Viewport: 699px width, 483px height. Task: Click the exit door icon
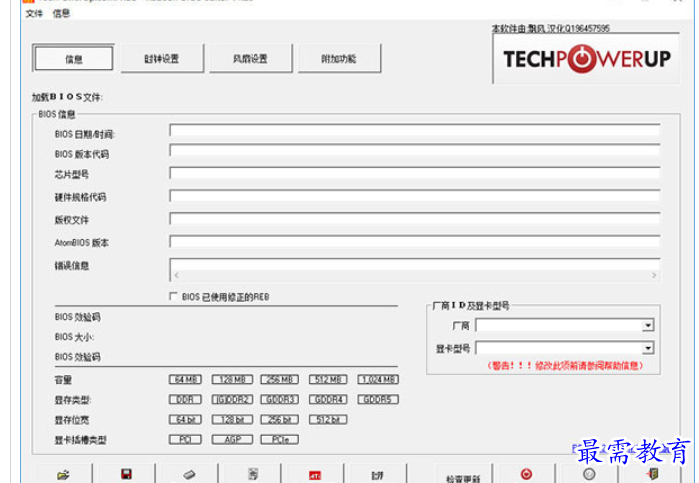tap(652, 474)
